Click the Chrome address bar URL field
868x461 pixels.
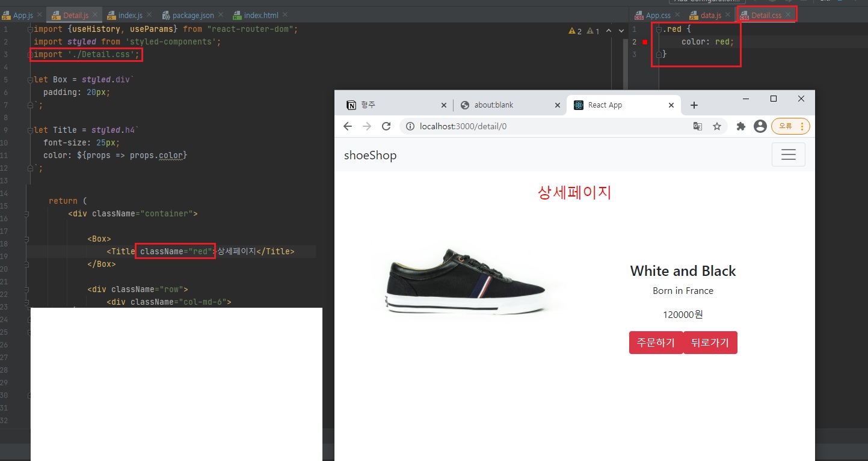click(x=547, y=126)
